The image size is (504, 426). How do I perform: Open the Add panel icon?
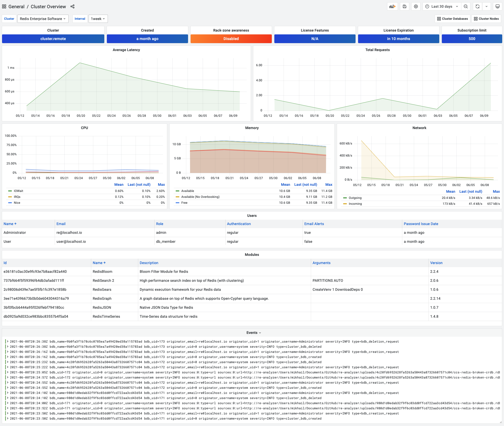point(392,6)
